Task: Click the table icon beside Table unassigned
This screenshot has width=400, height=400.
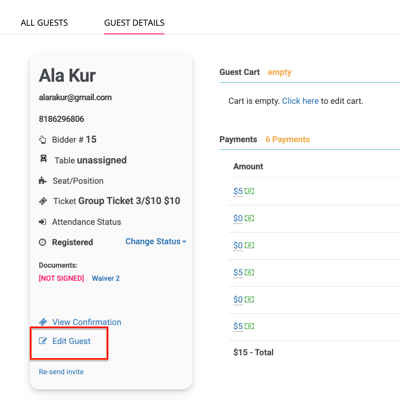Action: click(43, 159)
